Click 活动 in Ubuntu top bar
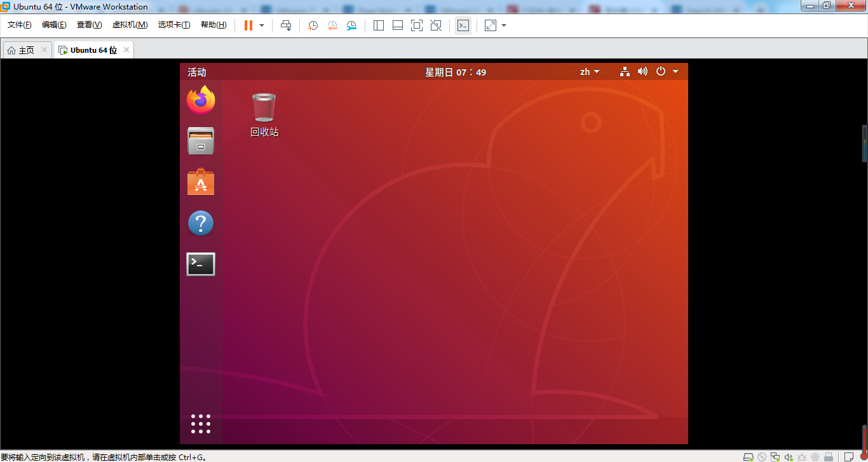 (x=197, y=72)
